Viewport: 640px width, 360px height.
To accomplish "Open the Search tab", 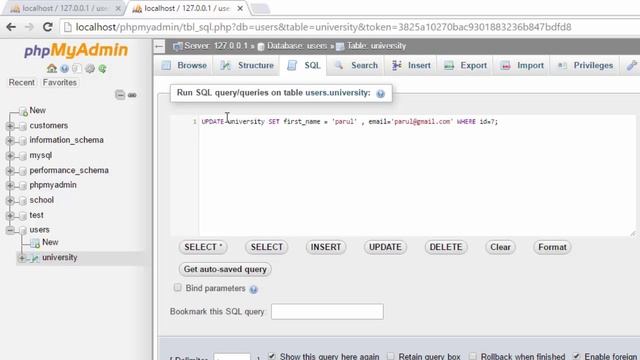I will 356,65.
